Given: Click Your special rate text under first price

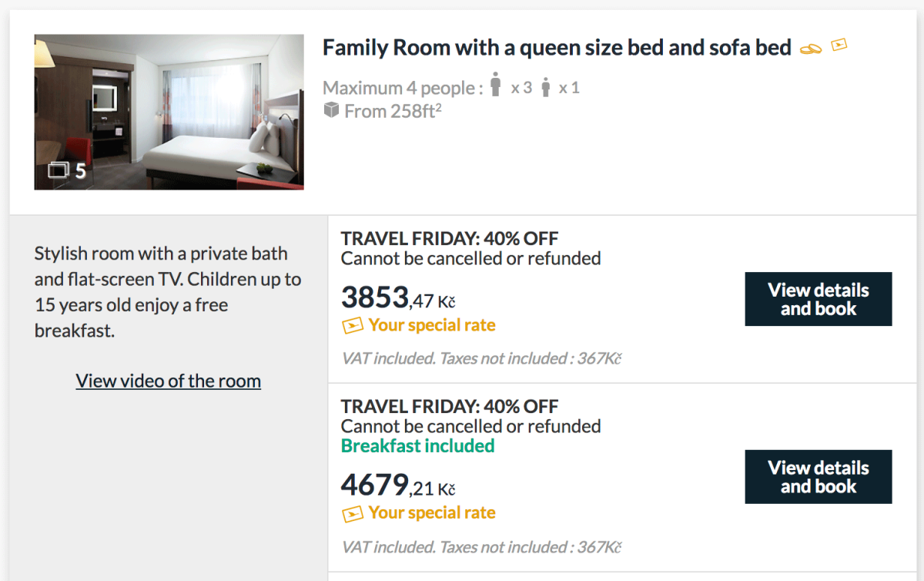Looking at the screenshot, I should click(x=432, y=325).
